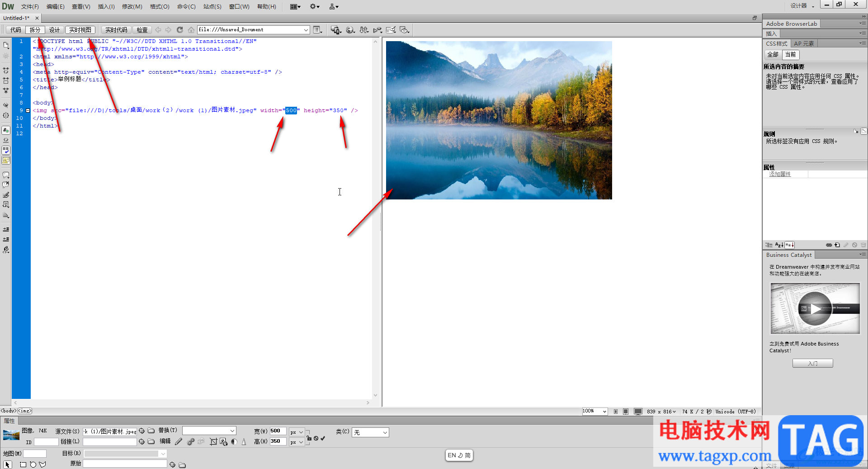Viewport: 868px width, 469px height.
Task: Select the rectangle hotspot tool
Action: (x=23, y=464)
